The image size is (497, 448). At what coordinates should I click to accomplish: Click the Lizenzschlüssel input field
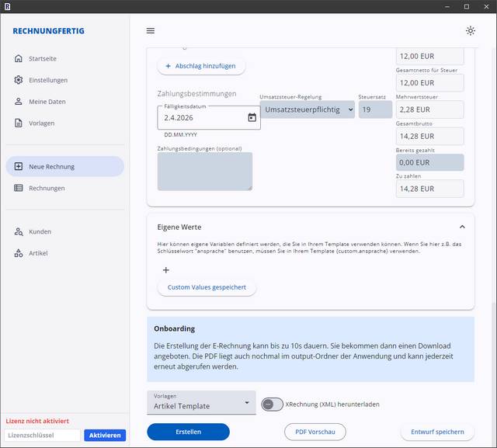pyautogui.click(x=43, y=436)
